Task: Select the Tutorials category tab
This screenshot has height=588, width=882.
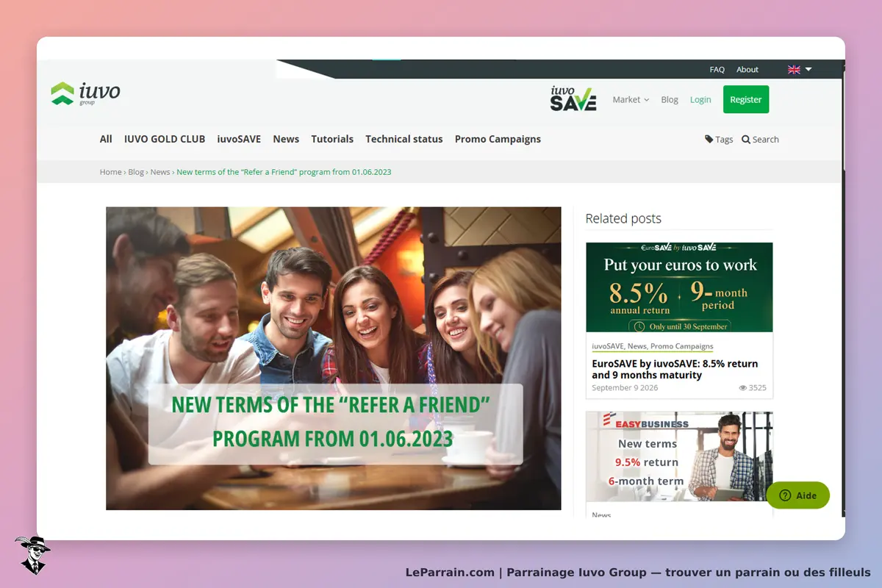Action: (x=332, y=139)
